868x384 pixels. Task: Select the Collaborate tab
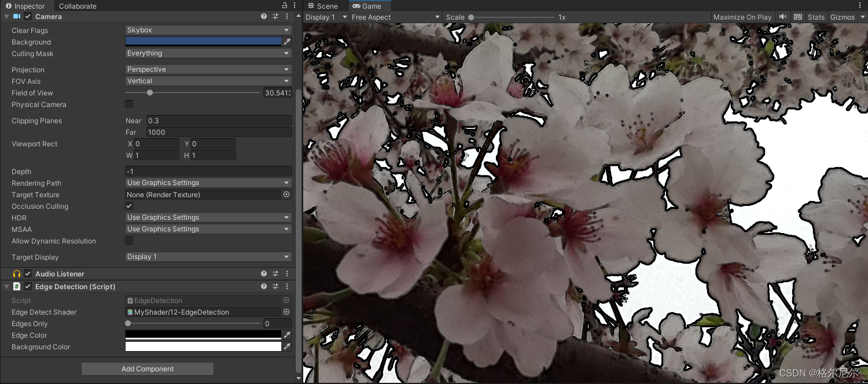coord(78,6)
